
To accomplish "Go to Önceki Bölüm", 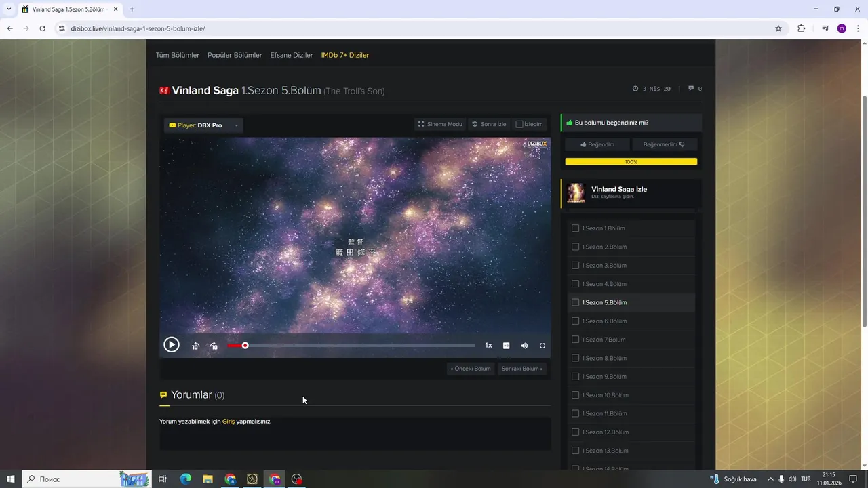I will point(471,369).
